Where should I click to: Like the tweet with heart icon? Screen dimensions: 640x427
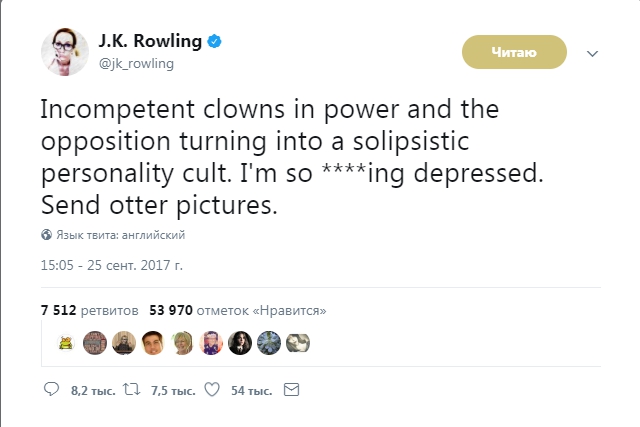(212, 389)
